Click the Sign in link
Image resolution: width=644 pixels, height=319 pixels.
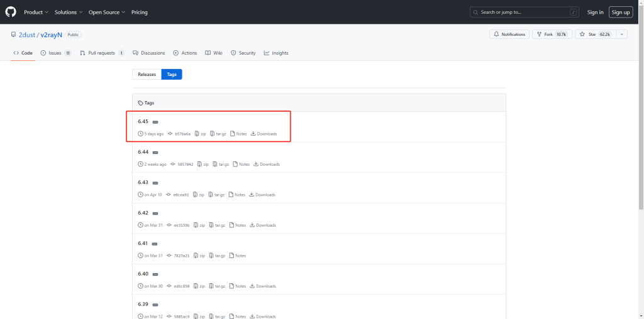(595, 13)
